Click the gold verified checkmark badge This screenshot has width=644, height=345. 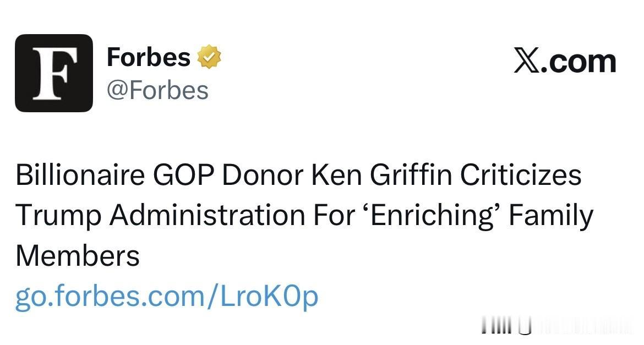tap(209, 57)
